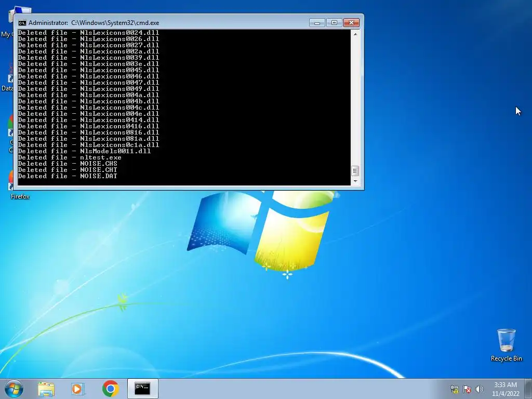Open Google Chrome from the taskbar
Viewport: 532px width, 399px height.
click(110, 389)
